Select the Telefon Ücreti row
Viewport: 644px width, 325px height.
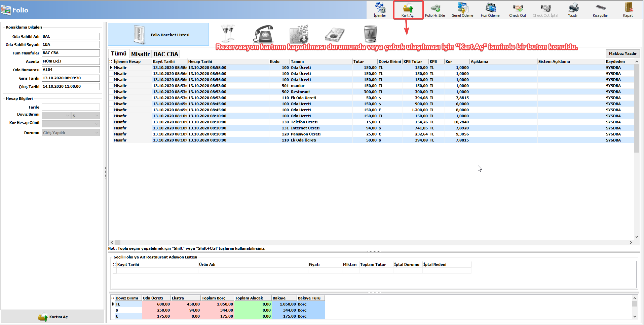point(371,122)
